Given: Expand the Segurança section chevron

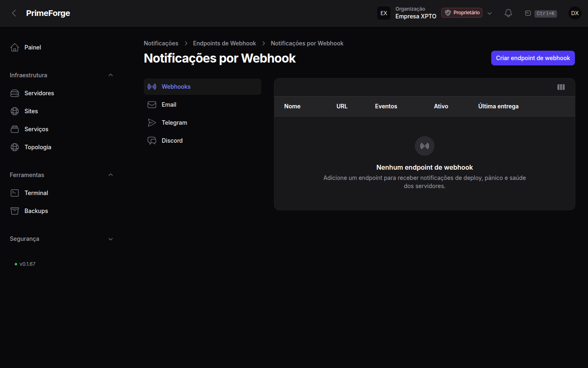Looking at the screenshot, I should coord(111,239).
